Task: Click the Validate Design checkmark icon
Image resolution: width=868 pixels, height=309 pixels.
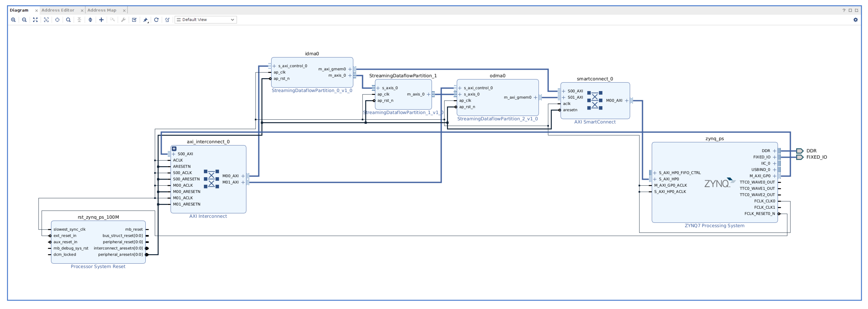Action: click(134, 20)
